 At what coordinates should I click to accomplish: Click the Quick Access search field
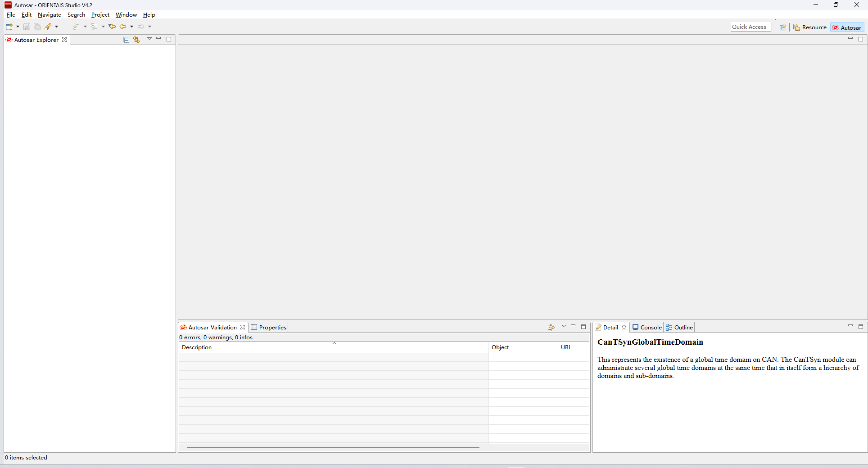pyautogui.click(x=750, y=27)
